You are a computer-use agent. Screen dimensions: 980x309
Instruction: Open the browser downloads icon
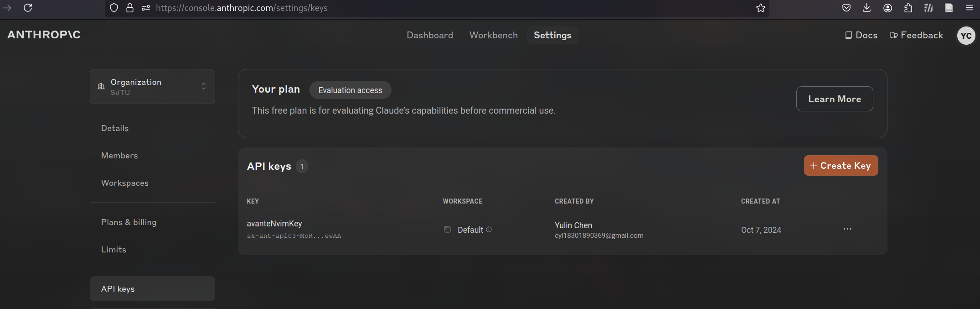pyautogui.click(x=867, y=8)
